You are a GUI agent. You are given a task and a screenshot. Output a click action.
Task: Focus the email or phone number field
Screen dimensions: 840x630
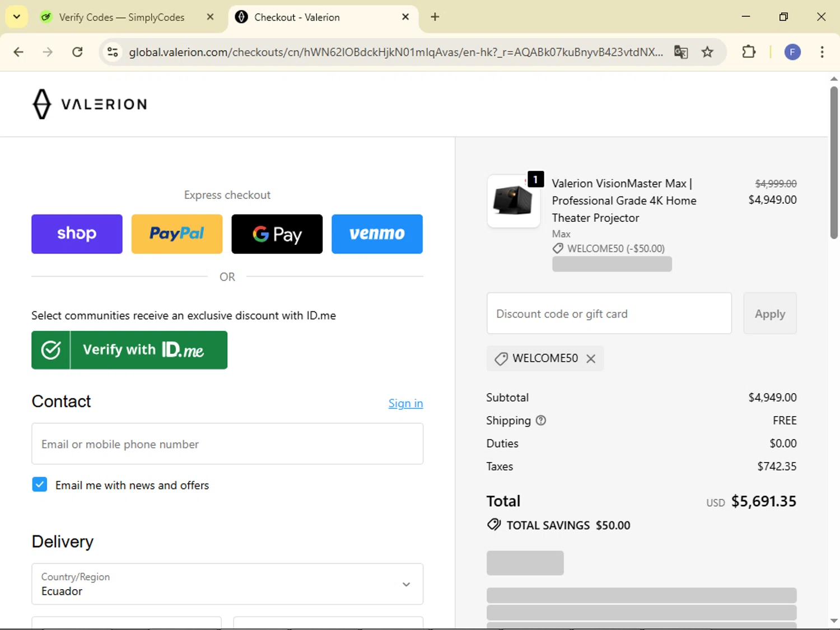227,444
